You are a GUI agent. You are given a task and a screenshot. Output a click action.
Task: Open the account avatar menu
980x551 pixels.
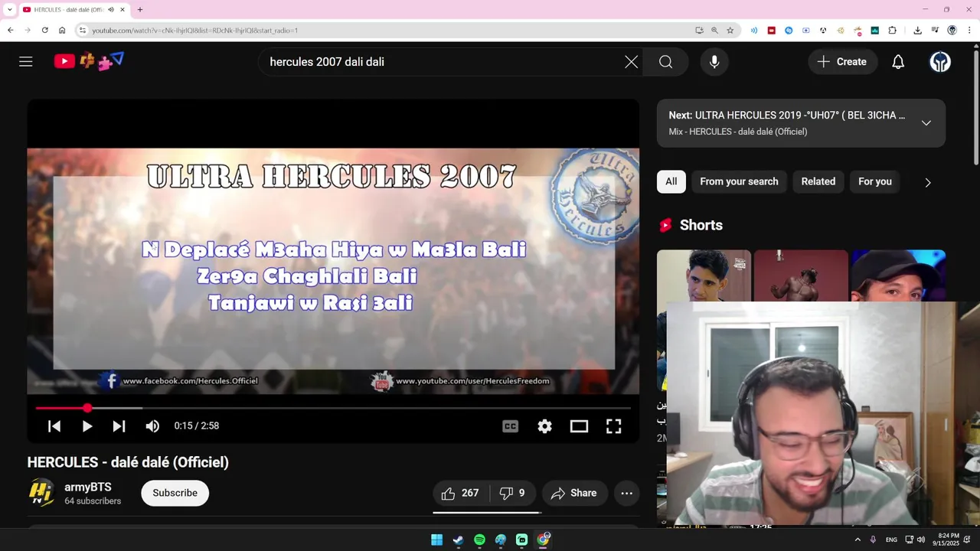940,62
